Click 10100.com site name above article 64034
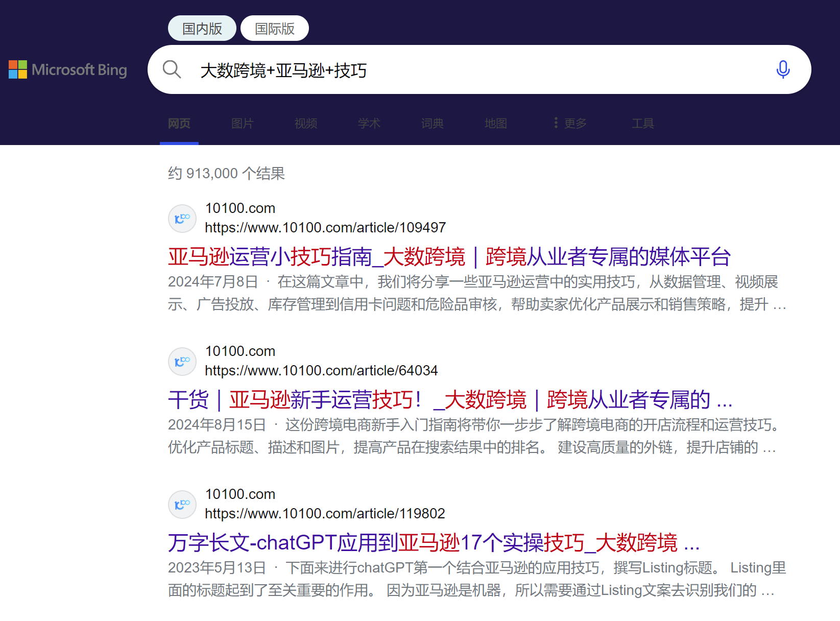 240,351
